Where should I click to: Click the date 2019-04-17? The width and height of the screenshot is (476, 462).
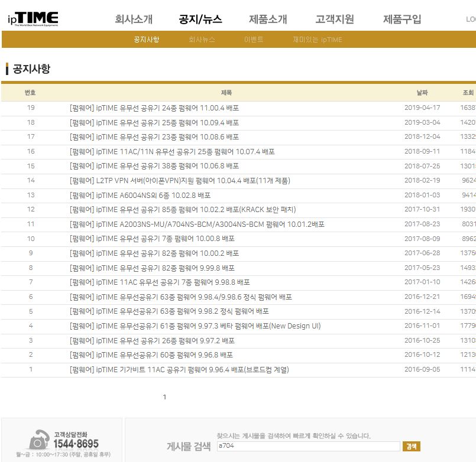pyautogui.click(x=422, y=108)
